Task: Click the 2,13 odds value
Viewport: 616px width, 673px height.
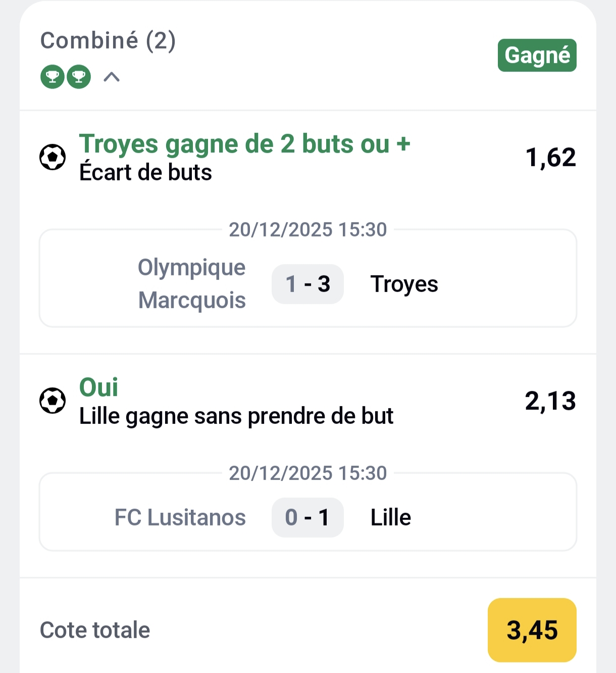Action: coord(550,401)
